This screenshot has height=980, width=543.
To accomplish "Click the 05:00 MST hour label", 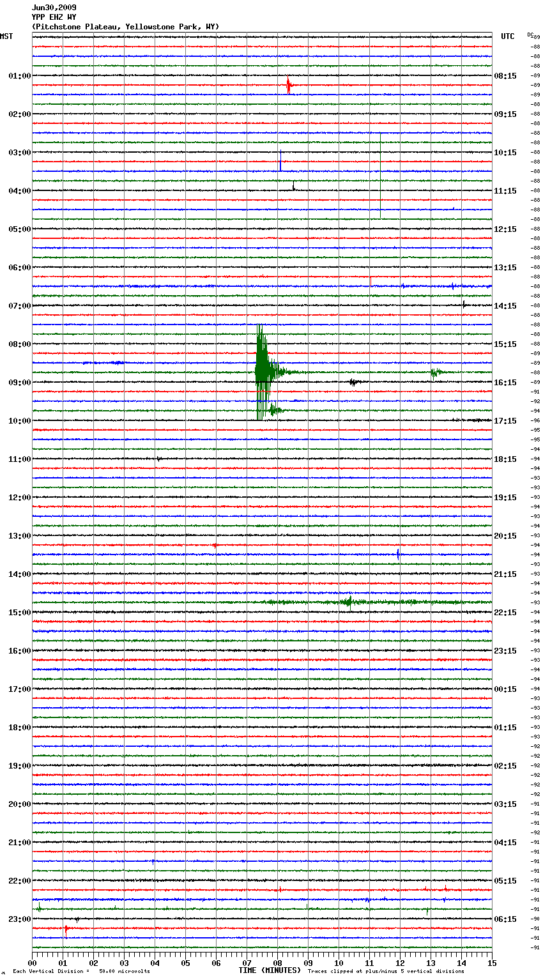I will (20, 229).
